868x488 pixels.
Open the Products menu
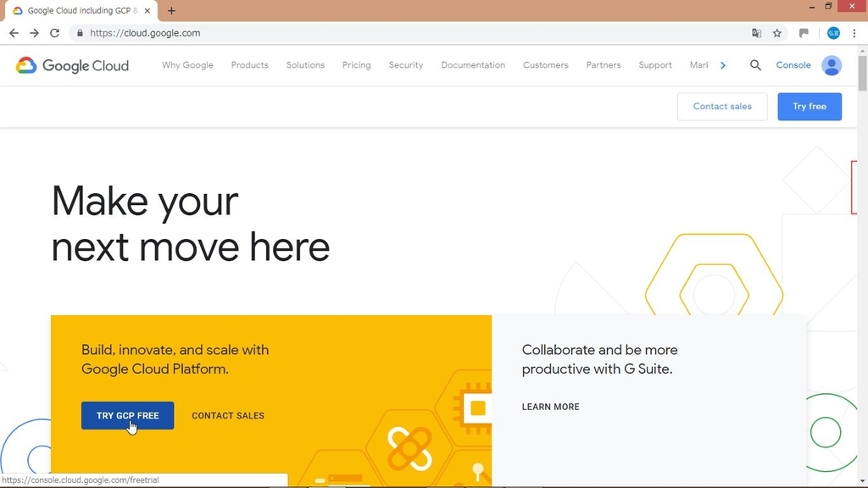click(x=250, y=65)
